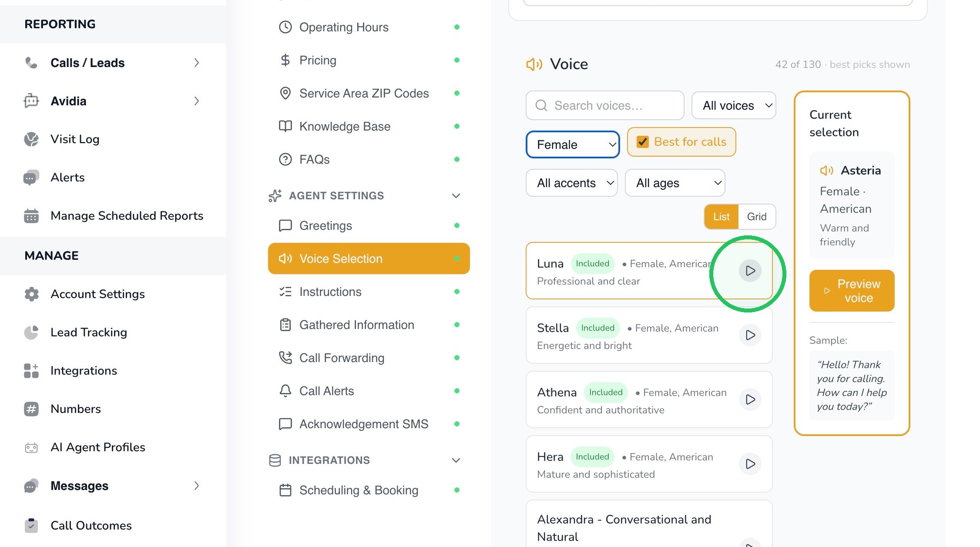Open the All voices dropdown
This screenshot has height=547, width=980.
(734, 105)
